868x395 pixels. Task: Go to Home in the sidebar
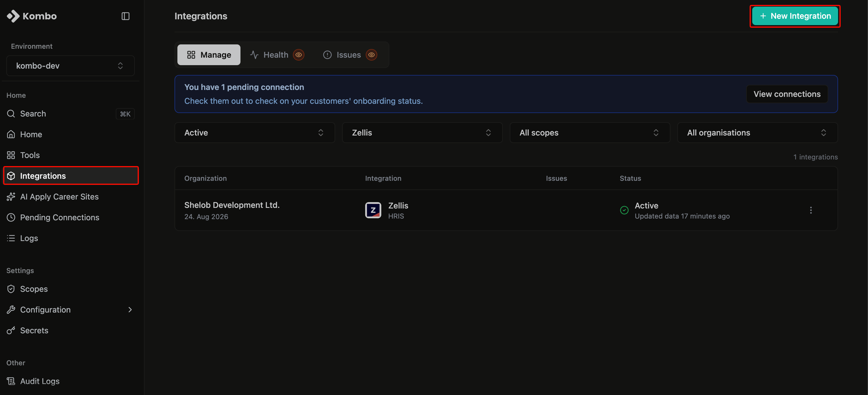(71, 134)
